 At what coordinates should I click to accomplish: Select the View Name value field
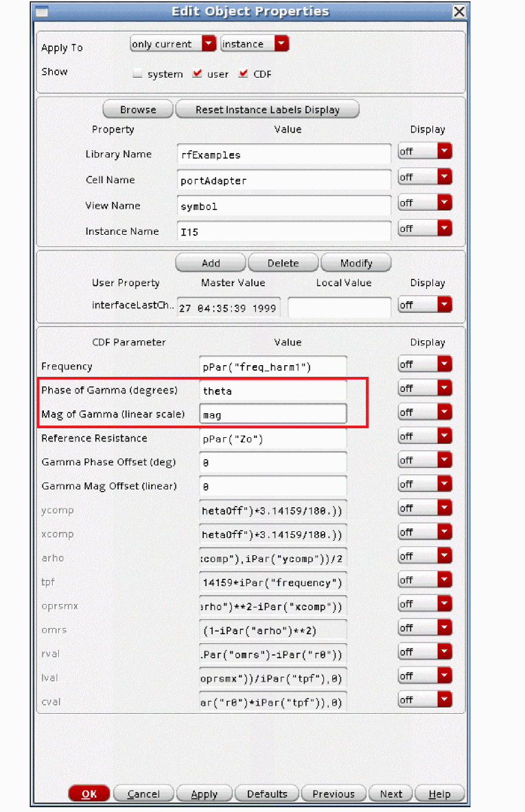point(283,206)
